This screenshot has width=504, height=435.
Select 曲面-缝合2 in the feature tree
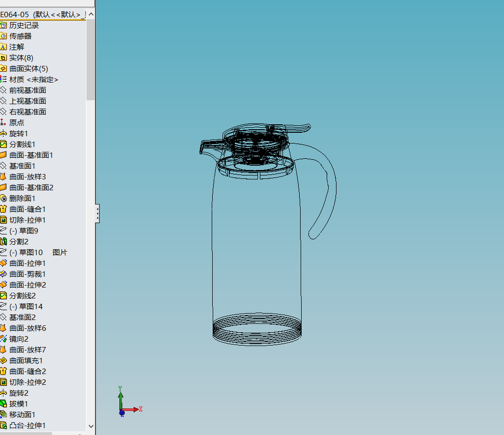tap(28, 371)
